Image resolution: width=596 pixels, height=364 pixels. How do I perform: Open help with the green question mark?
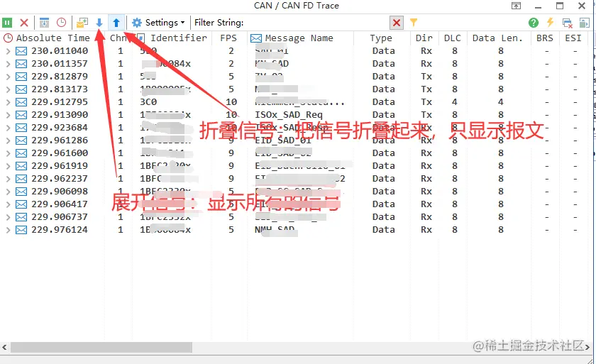[534, 23]
